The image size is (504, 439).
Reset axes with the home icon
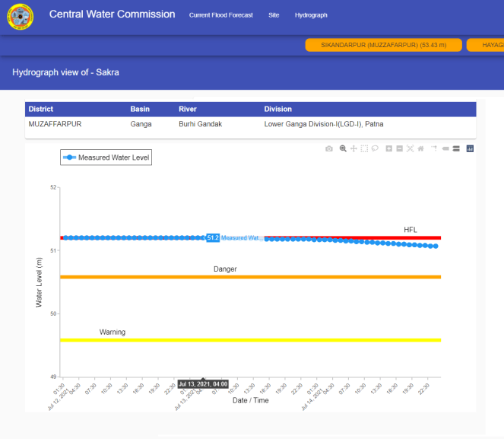421,149
